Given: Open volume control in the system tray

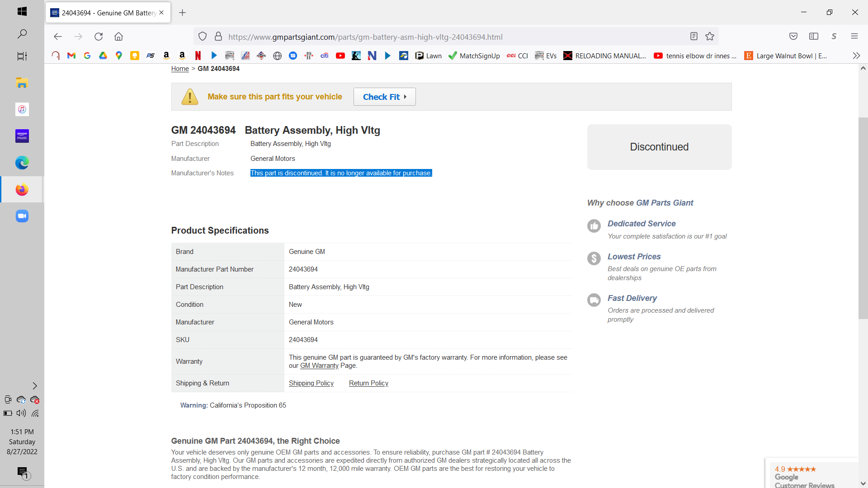Looking at the screenshot, I should [x=21, y=413].
